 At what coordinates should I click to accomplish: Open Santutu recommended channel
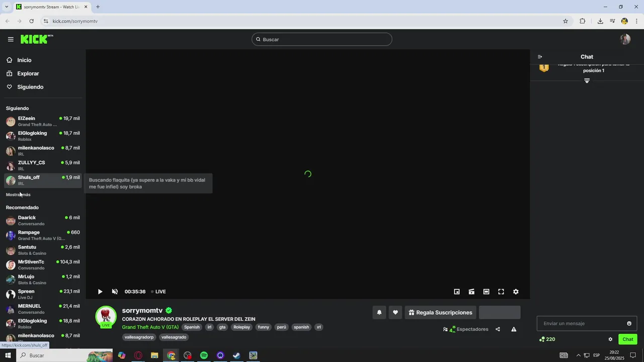(43, 250)
